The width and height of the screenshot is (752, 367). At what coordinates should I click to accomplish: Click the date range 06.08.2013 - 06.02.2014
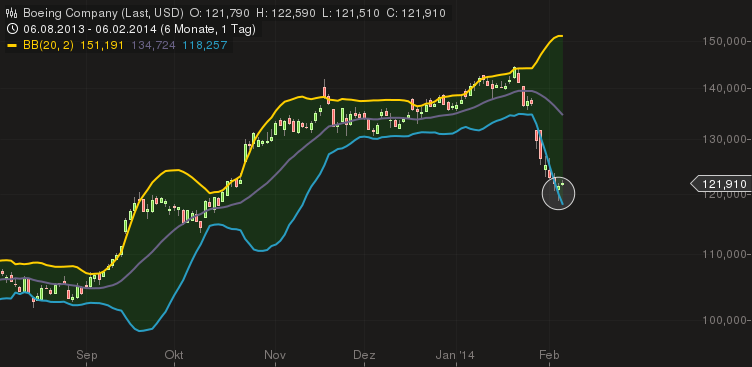point(90,29)
